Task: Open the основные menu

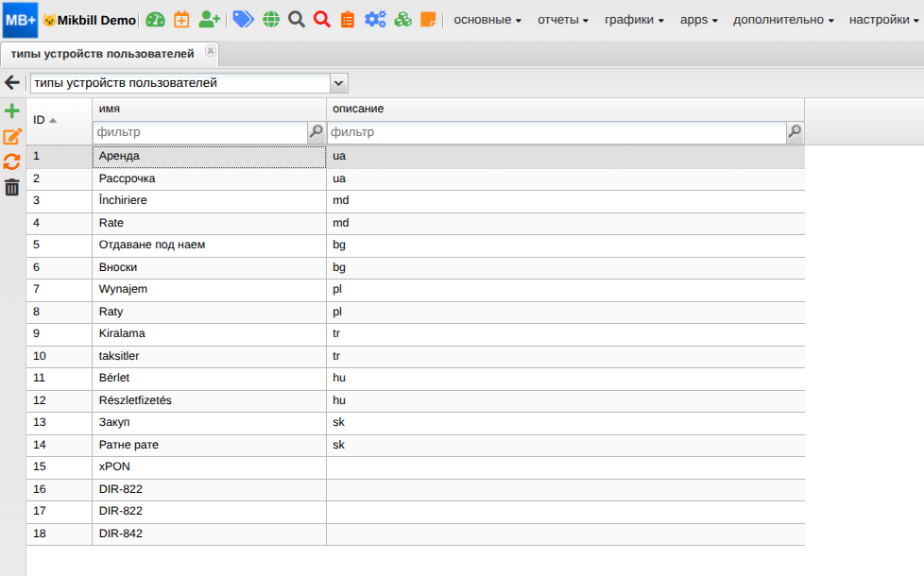Action: tap(488, 20)
